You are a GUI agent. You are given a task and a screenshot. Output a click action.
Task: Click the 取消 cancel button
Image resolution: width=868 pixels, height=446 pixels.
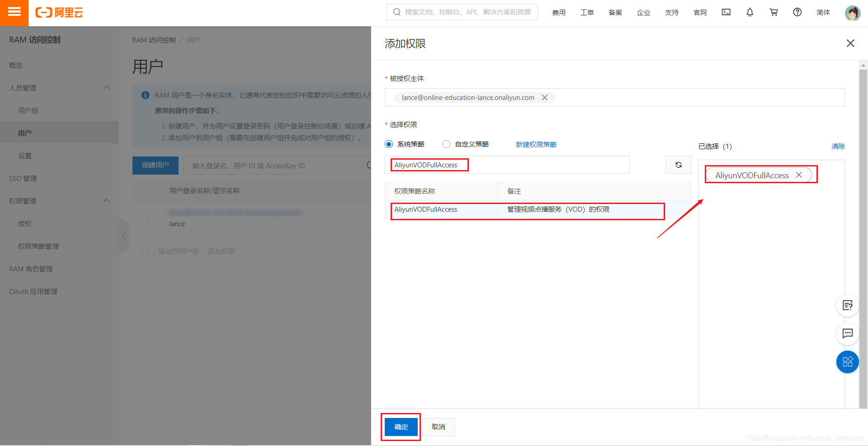[439, 427]
